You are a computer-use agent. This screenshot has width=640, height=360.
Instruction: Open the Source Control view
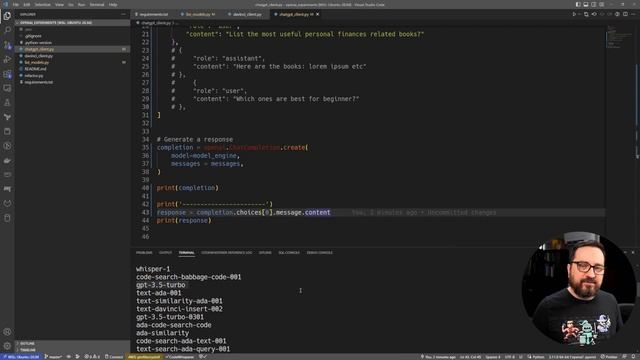[x=7, y=45]
